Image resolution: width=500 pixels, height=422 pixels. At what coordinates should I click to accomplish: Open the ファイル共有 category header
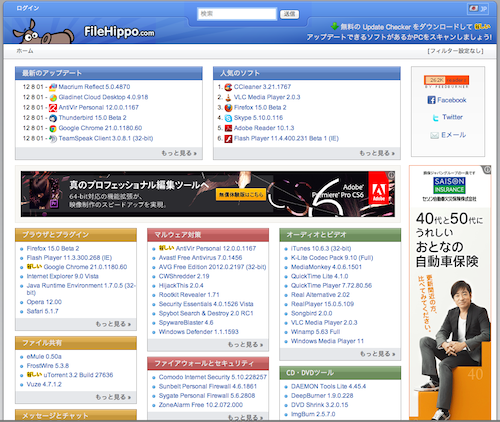point(76,343)
